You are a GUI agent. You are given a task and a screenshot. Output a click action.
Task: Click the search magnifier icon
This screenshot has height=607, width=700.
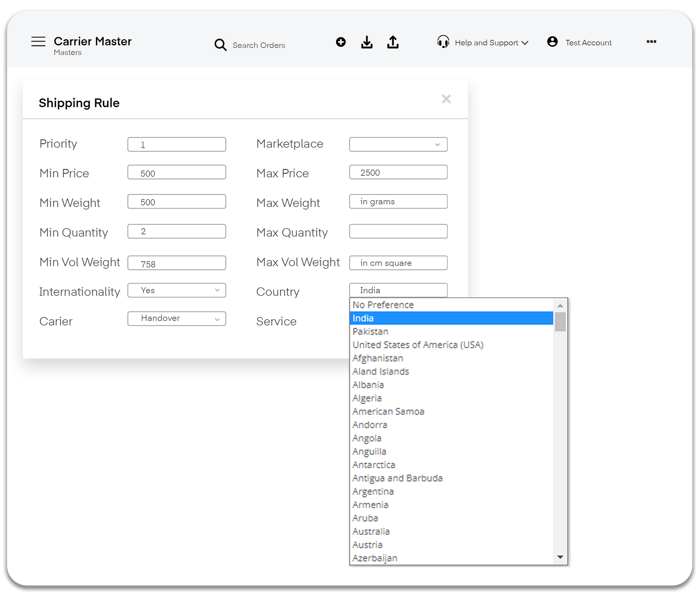click(x=220, y=45)
